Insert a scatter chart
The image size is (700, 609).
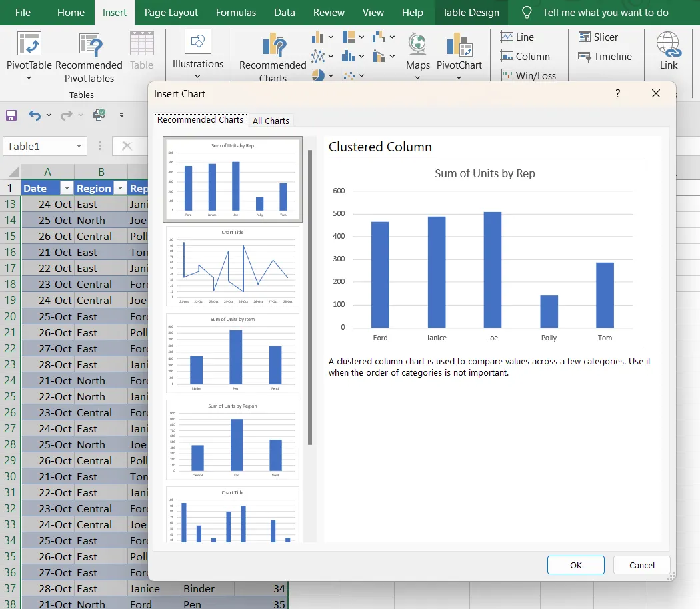(x=349, y=75)
